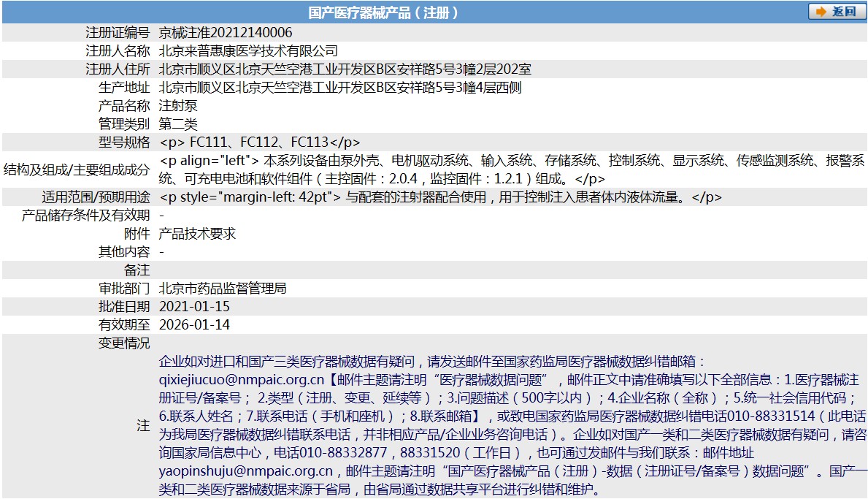Click the 备注 label
Viewport: 868px width, 499px height.
tap(137, 270)
